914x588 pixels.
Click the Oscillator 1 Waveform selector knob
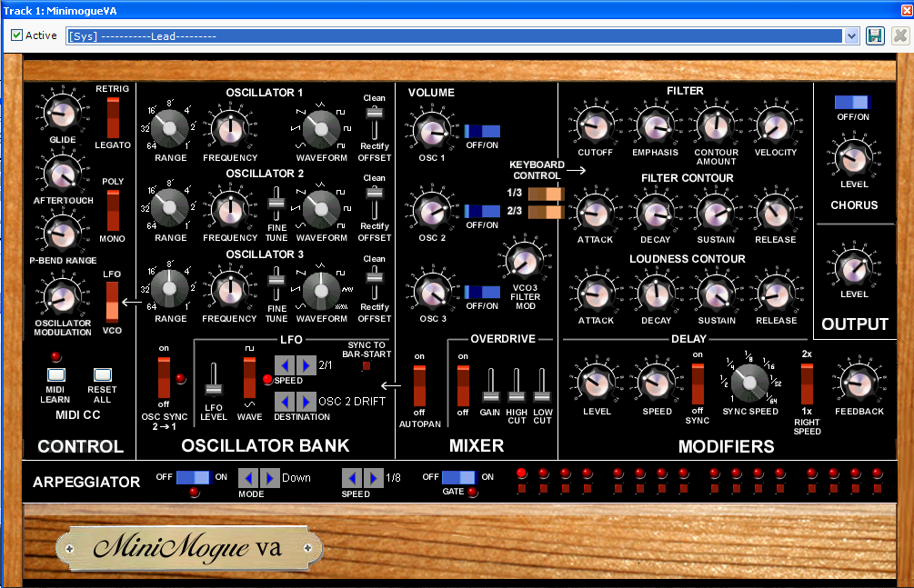click(321, 129)
